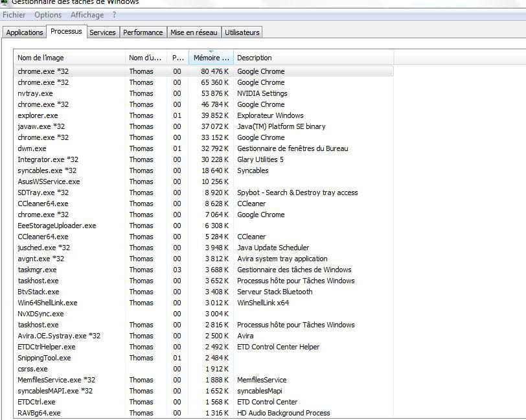Click the 'WinShellLink x64' description
This screenshot has height=420, width=526.
(x=263, y=303)
